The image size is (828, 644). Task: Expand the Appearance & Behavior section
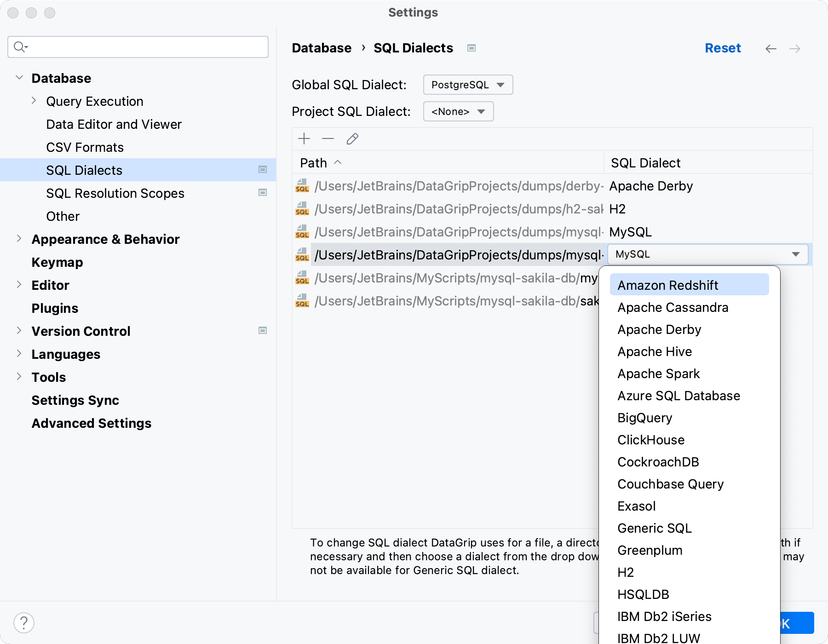click(19, 239)
